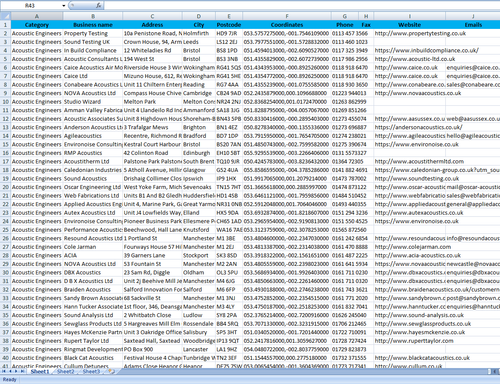The height and width of the screenshot is (384, 500).
Task: Select the Cambridge city cell
Action: [199, 93]
